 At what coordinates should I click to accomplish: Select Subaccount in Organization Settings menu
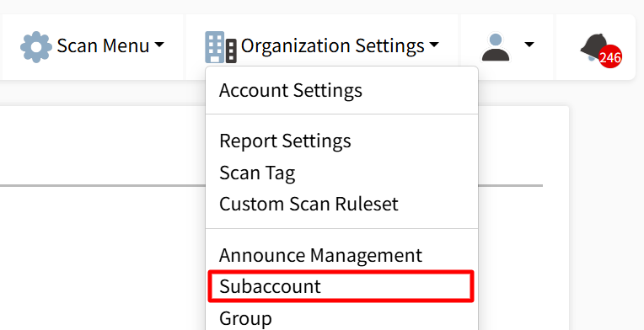341,286
